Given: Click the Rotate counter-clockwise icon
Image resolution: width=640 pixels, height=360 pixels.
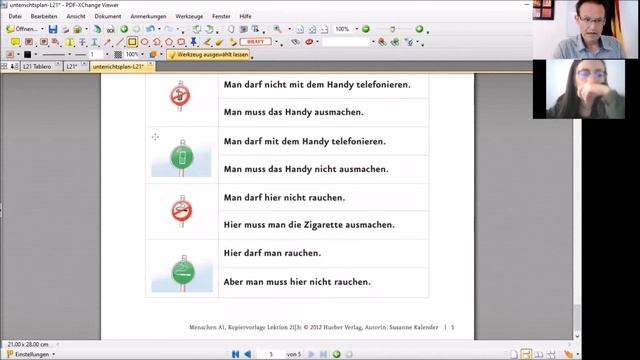Looking at the screenshot, I should pos(197,29).
